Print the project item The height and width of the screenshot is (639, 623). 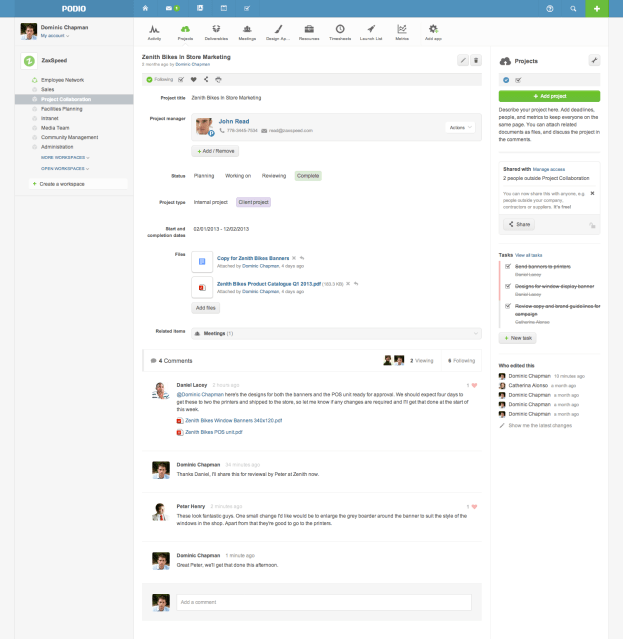[x=218, y=79]
